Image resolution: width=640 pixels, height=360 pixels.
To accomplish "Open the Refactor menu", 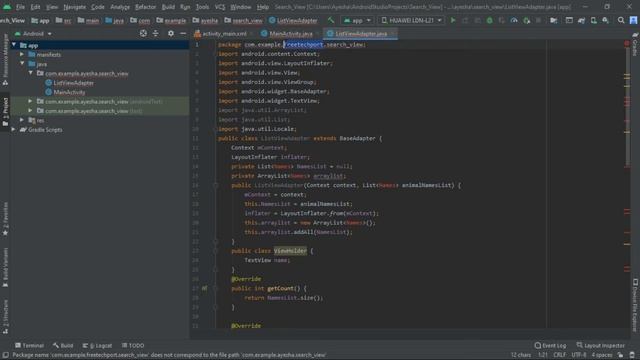I will [x=145, y=7].
